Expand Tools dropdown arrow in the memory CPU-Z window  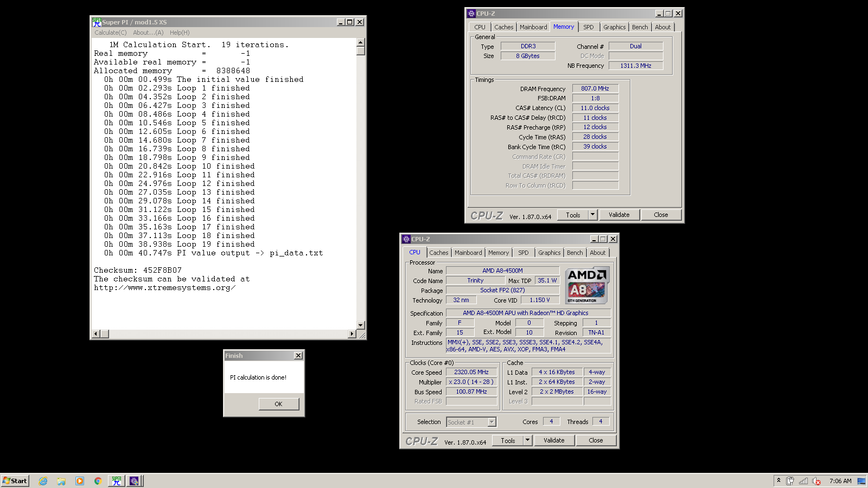pyautogui.click(x=592, y=215)
